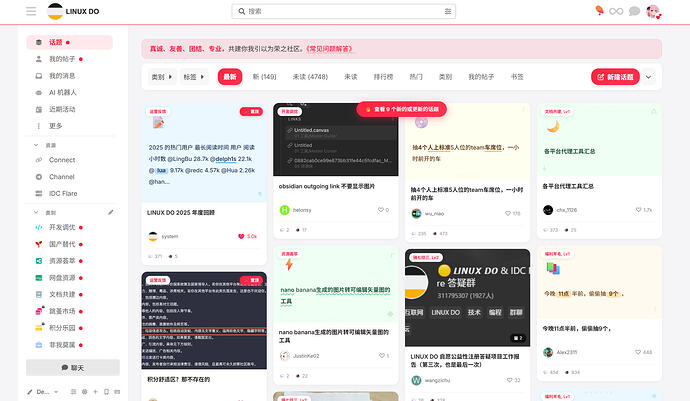Open the 书签 tab
Image resolution: width=690 pixels, height=401 pixels.
517,77
